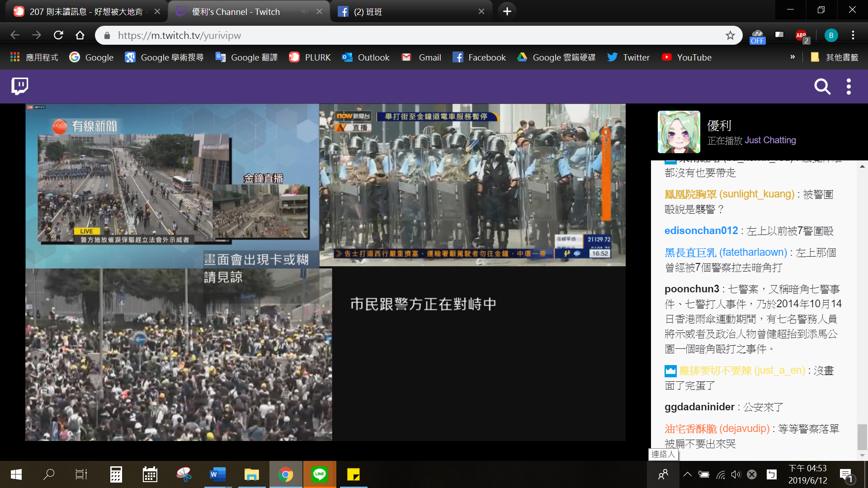Click chat username ggdadaninider

pos(699,407)
